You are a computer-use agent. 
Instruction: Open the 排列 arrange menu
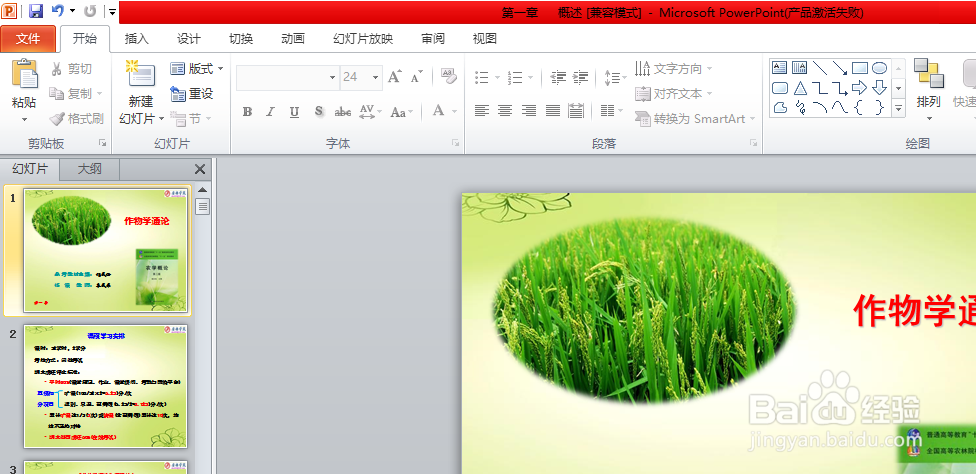[929, 90]
